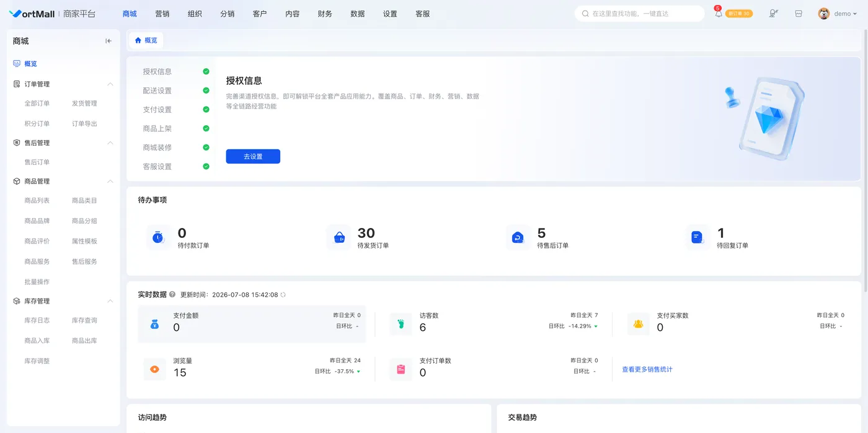Click the 去设置 button
This screenshot has height=433, width=868.
253,157
